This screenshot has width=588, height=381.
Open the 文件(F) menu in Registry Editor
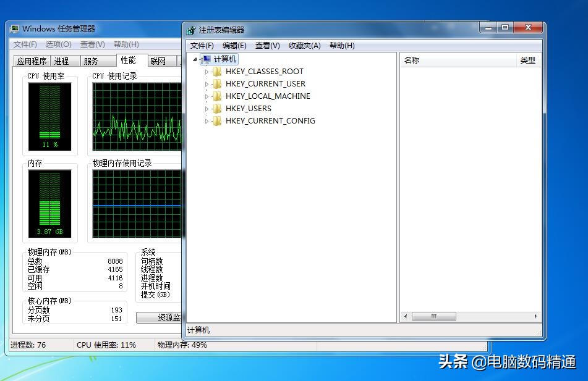pos(202,45)
